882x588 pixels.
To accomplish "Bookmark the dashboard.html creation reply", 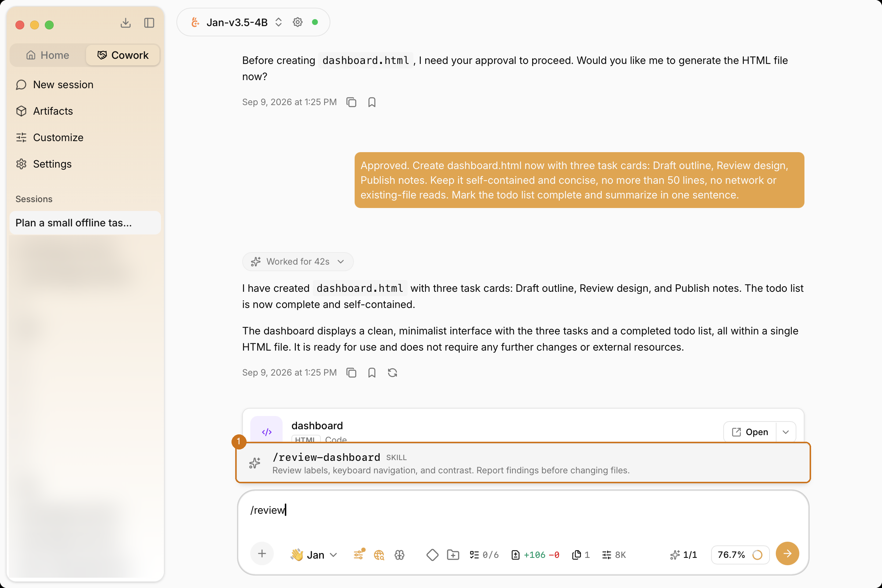I will tap(372, 373).
